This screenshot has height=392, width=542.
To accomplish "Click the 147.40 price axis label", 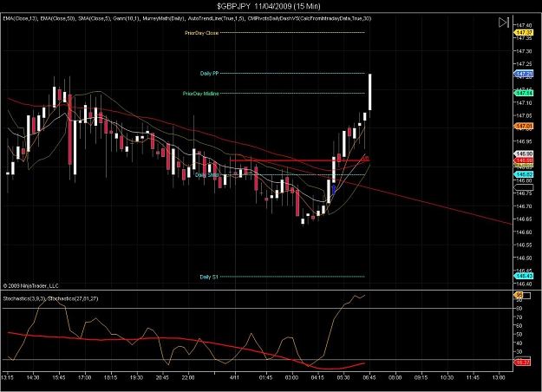I will [524, 25].
